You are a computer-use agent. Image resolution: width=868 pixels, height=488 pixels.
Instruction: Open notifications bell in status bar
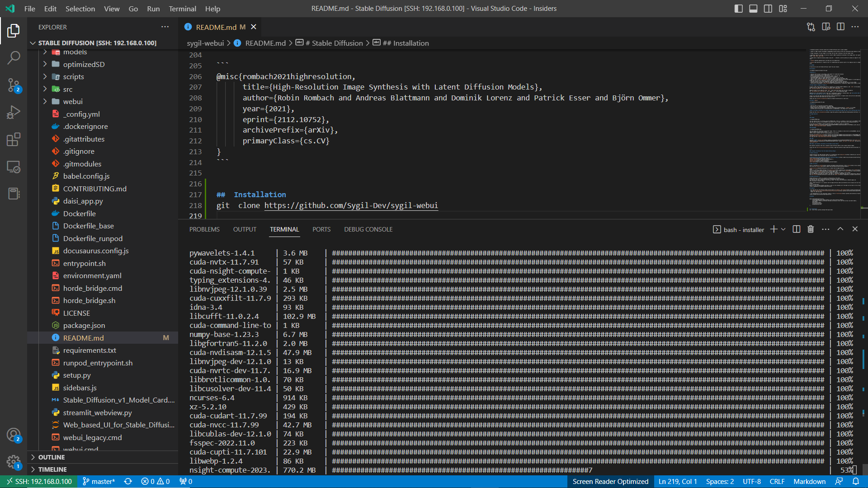[856, 482]
